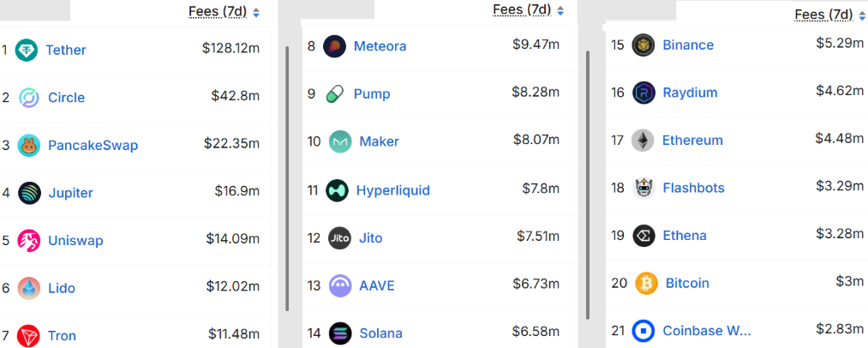Open the Meteora protocol link

point(380,46)
